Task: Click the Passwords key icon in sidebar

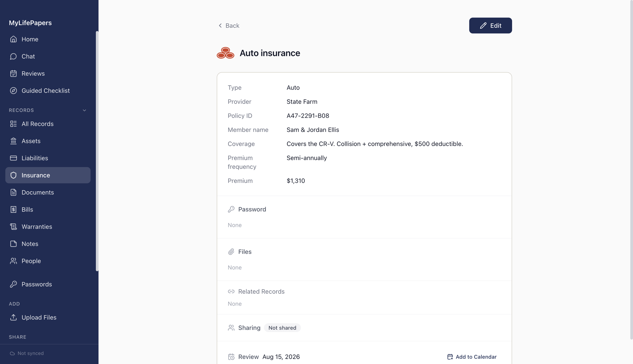Action: pyautogui.click(x=13, y=284)
